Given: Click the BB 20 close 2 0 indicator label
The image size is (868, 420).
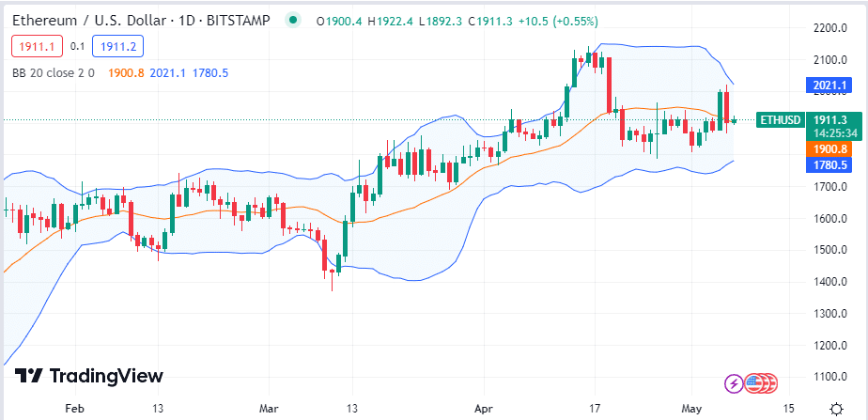Looking at the screenshot, I should [54, 72].
